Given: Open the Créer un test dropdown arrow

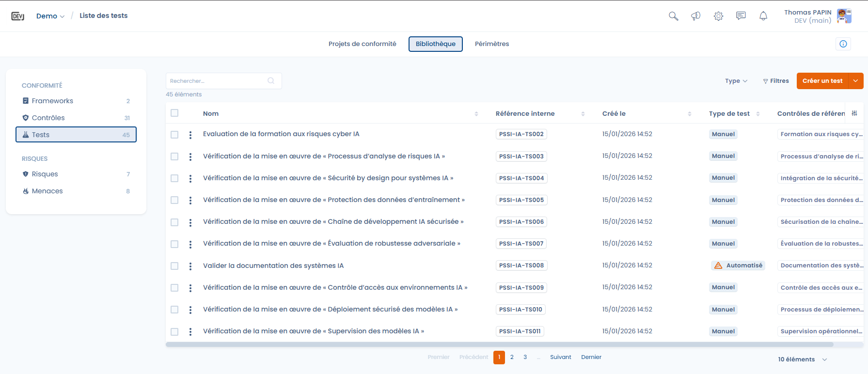Looking at the screenshot, I should (856, 81).
